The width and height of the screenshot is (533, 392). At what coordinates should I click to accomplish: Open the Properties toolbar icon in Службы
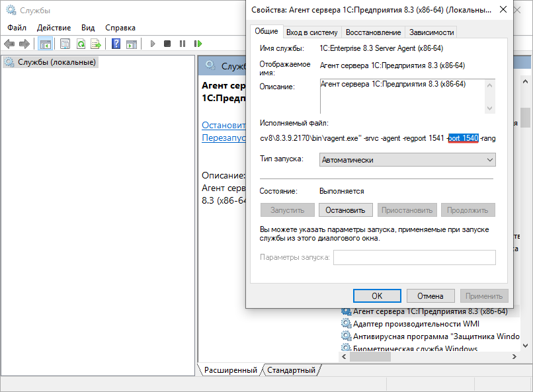(x=65, y=44)
